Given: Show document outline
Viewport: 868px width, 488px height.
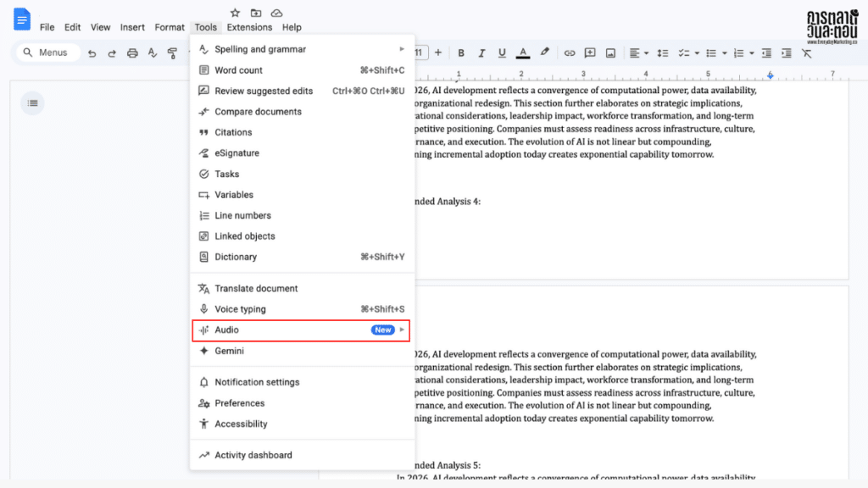Looking at the screenshot, I should [x=33, y=103].
